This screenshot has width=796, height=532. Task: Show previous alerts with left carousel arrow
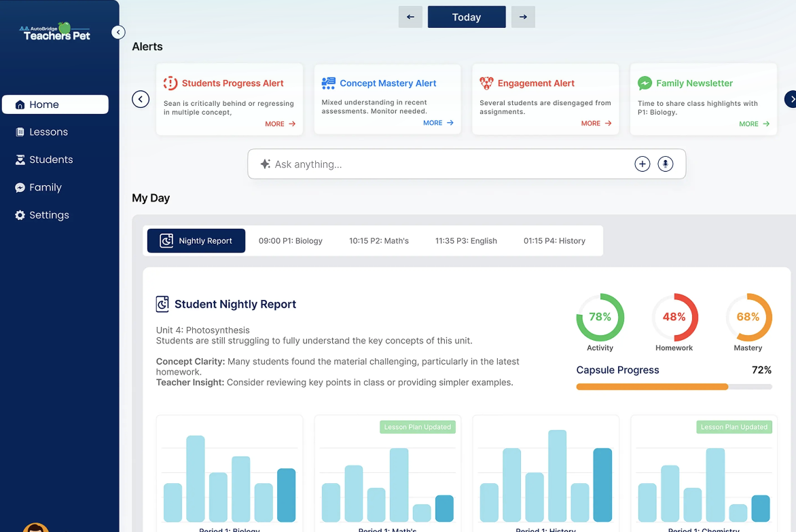pos(141,99)
